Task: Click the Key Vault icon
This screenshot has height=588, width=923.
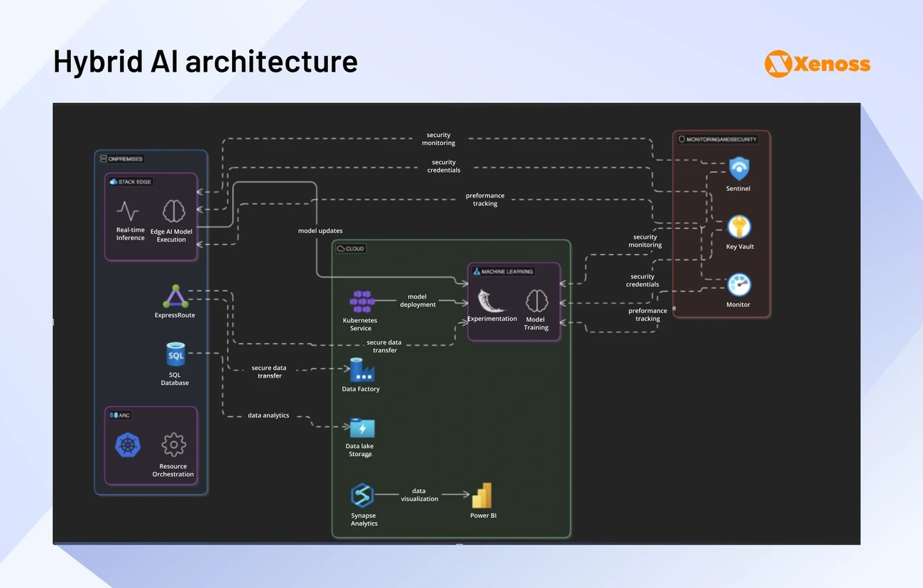Action: click(x=738, y=227)
